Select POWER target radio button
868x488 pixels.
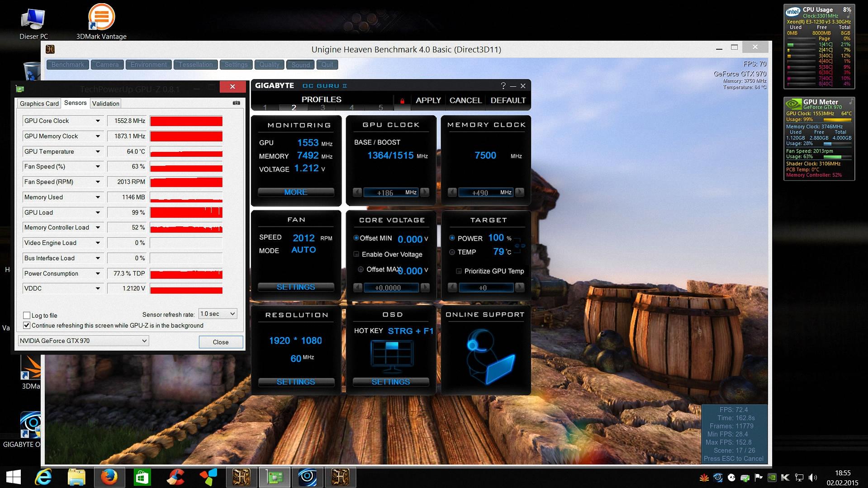[x=452, y=238]
